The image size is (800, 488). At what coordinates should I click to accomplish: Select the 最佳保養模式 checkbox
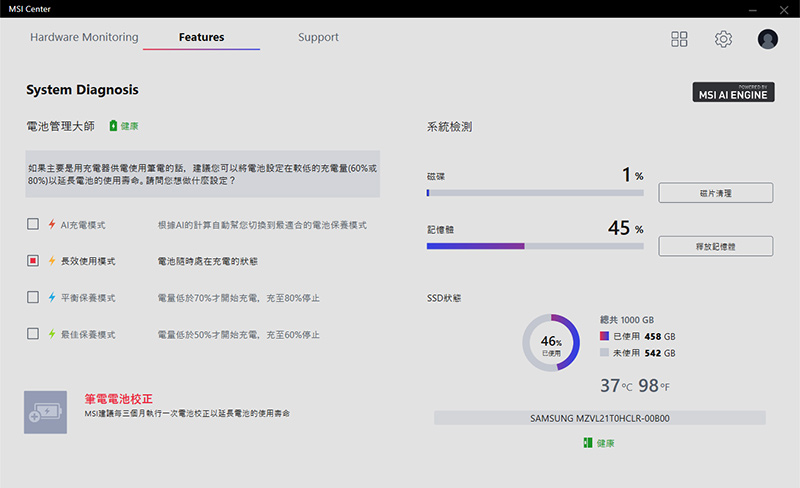point(33,333)
